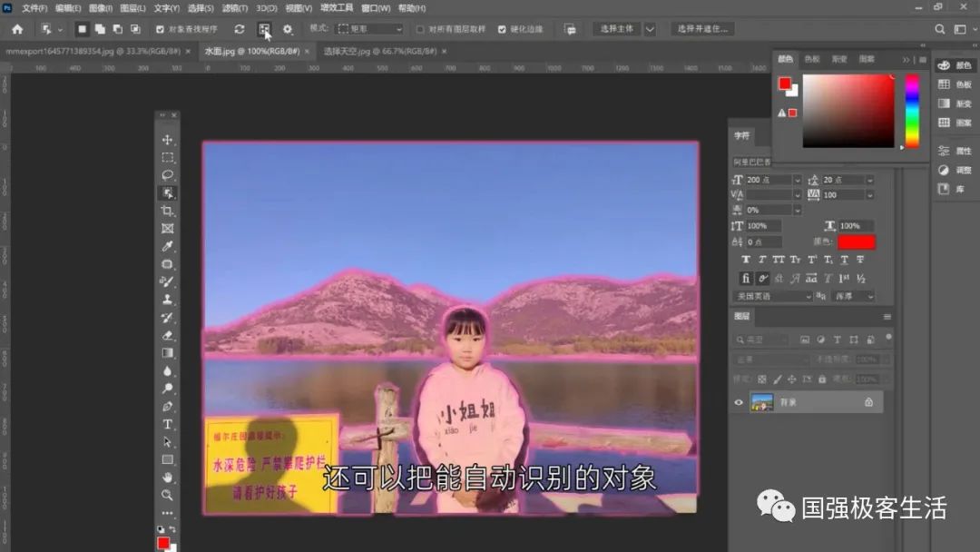This screenshot has width=980, height=552.
Task: Click the show all objects icon
Action: (x=264, y=29)
